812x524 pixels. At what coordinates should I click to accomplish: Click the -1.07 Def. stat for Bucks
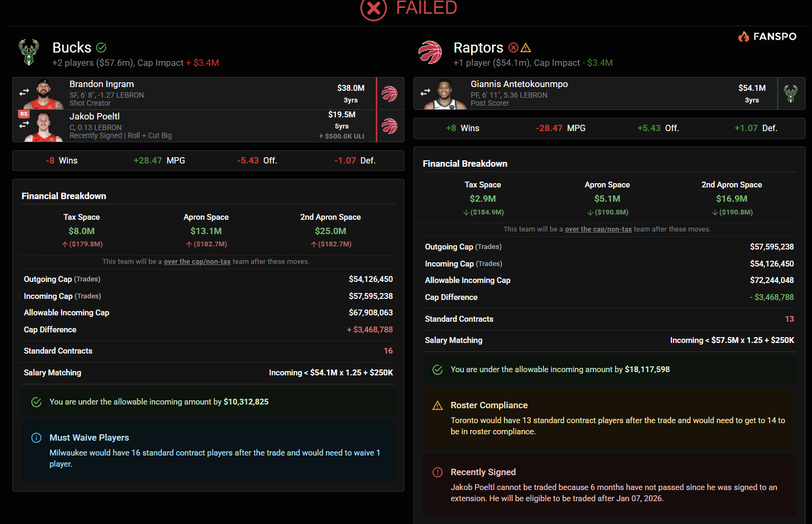355,160
